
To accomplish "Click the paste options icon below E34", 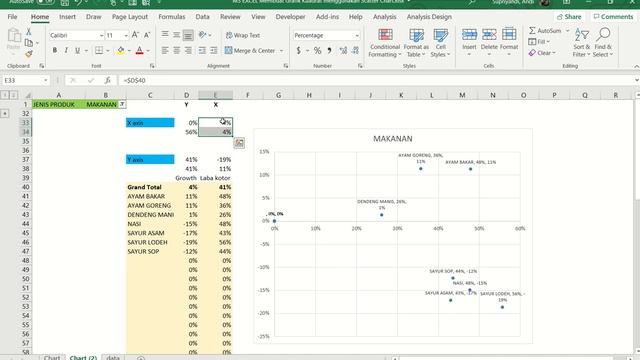I will 239,142.
